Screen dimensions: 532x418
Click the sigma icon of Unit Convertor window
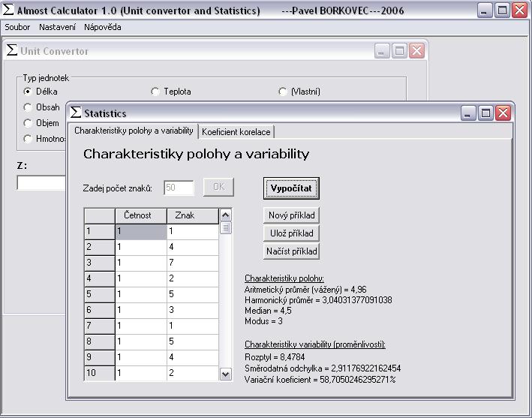[11, 50]
